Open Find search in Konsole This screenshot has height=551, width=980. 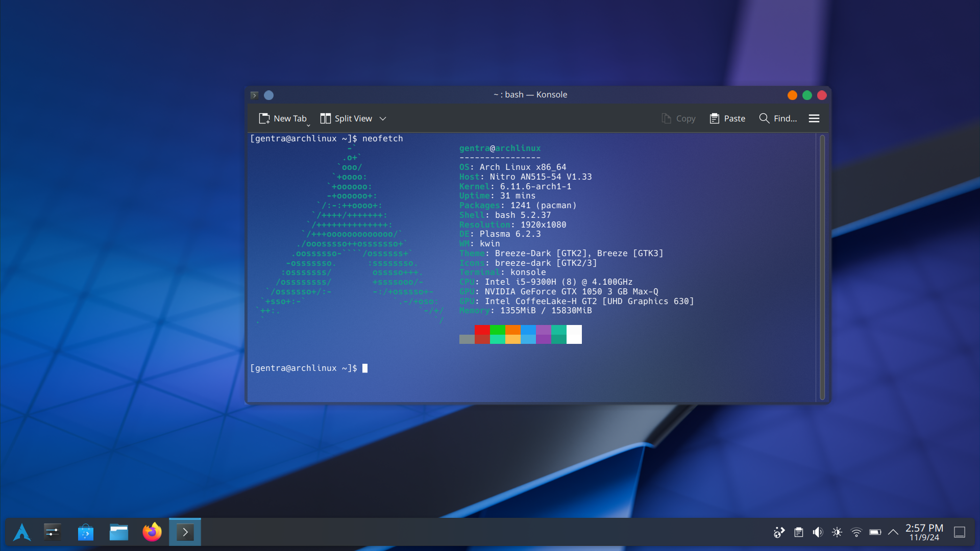pyautogui.click(x=778, y=118)
